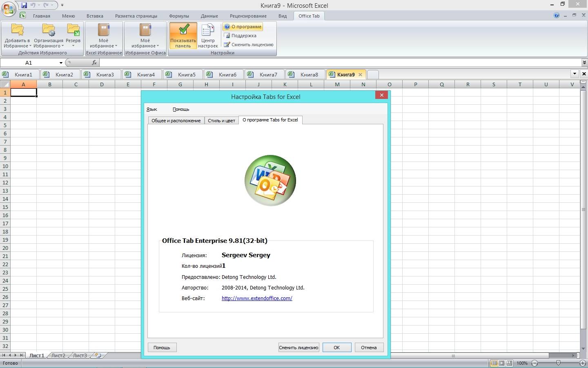Click the select-all corner of the sheet
Viewport: 588px width, 368px height.
5,84
